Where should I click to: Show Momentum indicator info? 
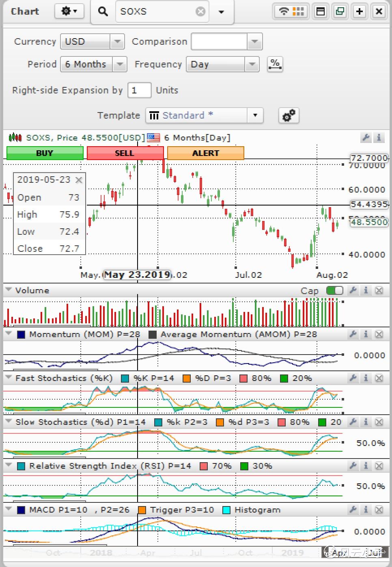[x=366, y=334]
